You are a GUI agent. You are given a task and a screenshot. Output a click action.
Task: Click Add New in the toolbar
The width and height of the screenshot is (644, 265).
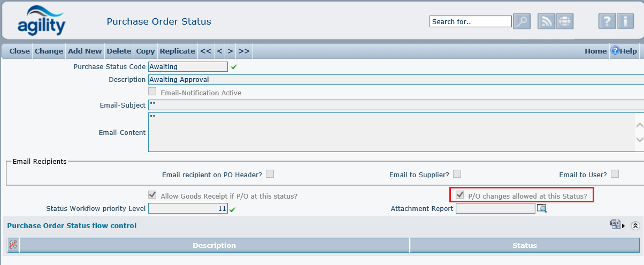85,51
